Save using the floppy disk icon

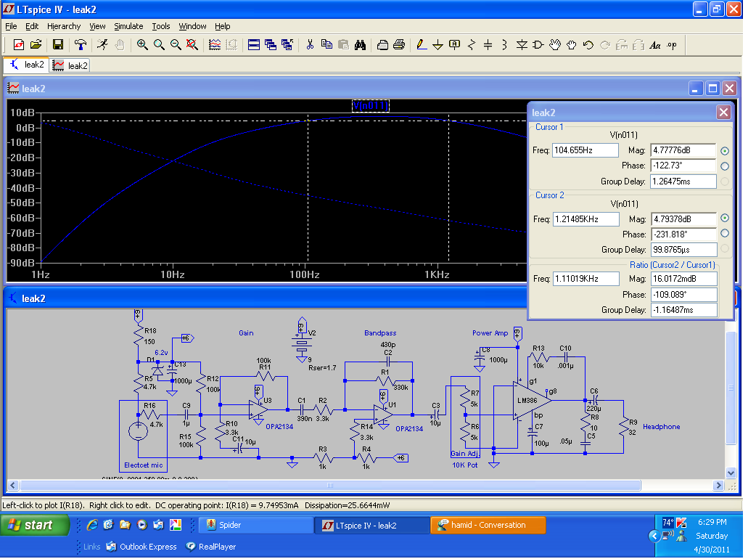tap(58, 45)
